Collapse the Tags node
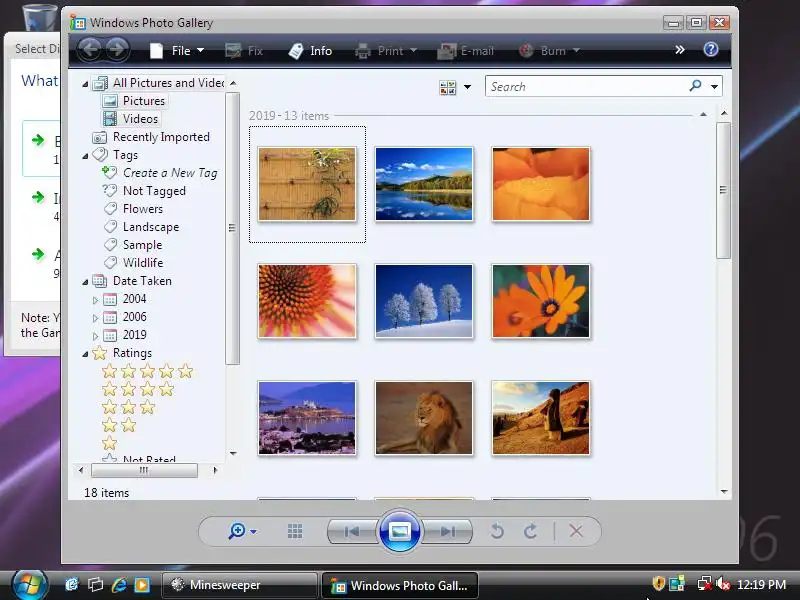The width and height of the screenshot is (800, 600). point(85,156)
